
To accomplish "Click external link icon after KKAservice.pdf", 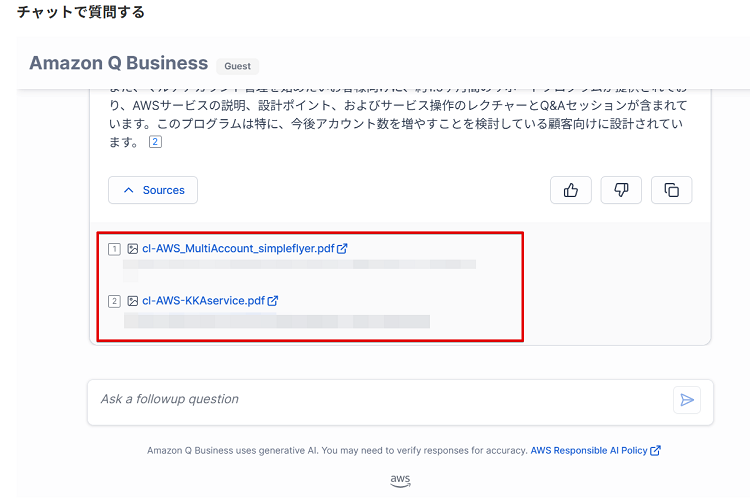I will click(273, 300).
